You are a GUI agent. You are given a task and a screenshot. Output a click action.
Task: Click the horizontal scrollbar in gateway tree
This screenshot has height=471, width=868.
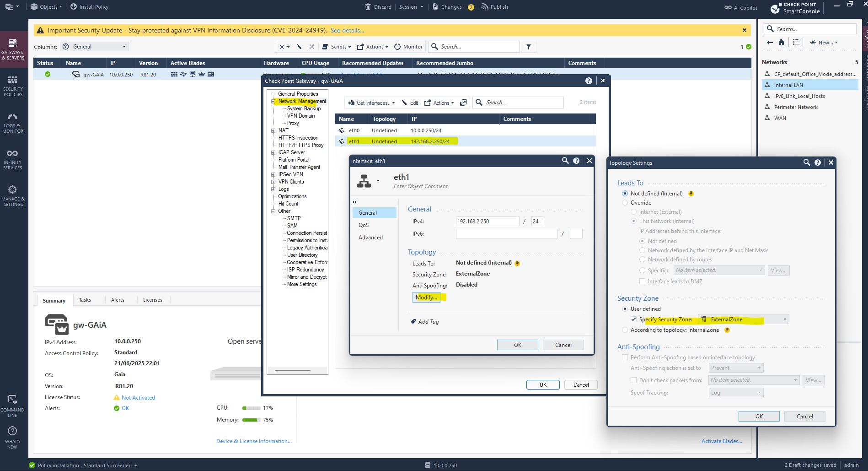pos(293,370)
